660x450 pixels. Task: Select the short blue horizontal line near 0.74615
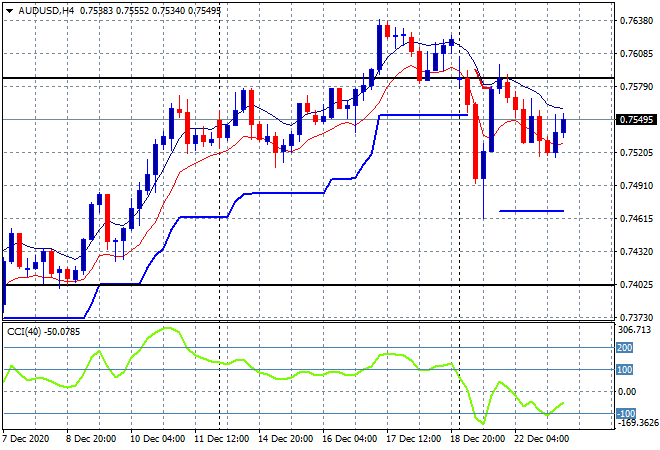[x=532, y=211]
